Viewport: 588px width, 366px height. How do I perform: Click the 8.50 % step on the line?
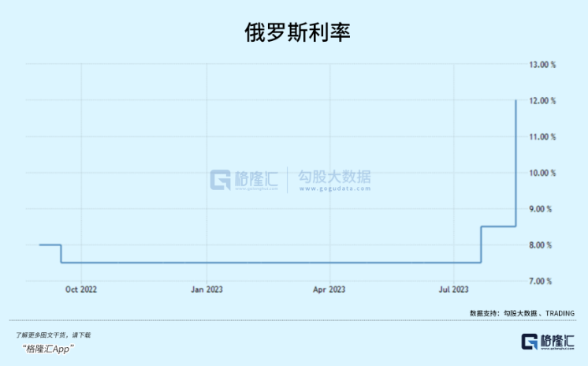(x=498, y=226)
